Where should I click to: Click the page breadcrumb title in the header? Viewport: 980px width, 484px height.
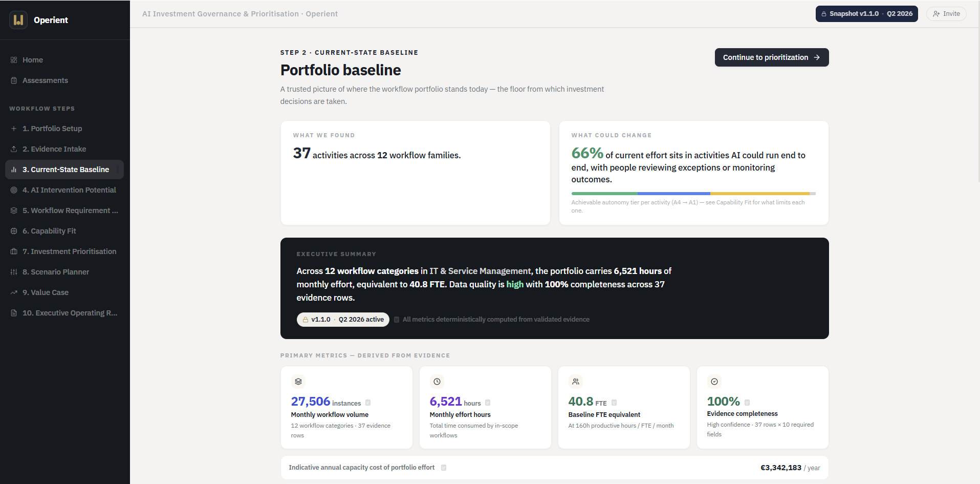click(240, 14)
